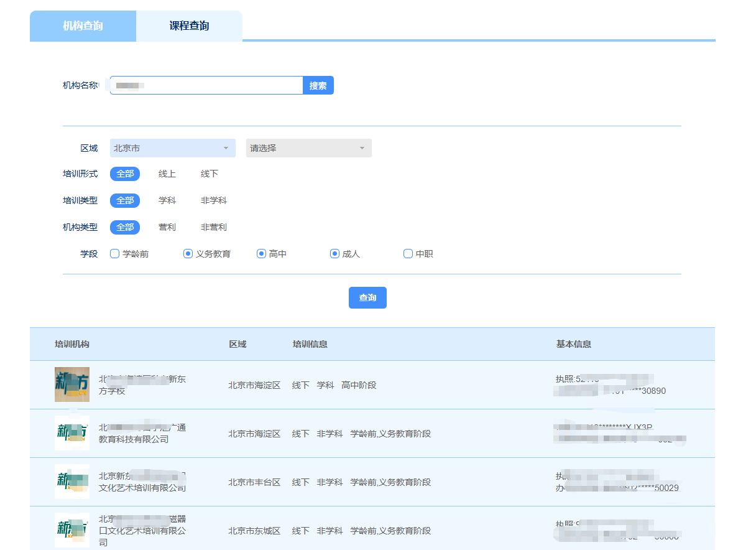Viewport: 756px width, 550px height.
Task: Check the 中职 stage checkbox
Action: [x=408, y=254]
